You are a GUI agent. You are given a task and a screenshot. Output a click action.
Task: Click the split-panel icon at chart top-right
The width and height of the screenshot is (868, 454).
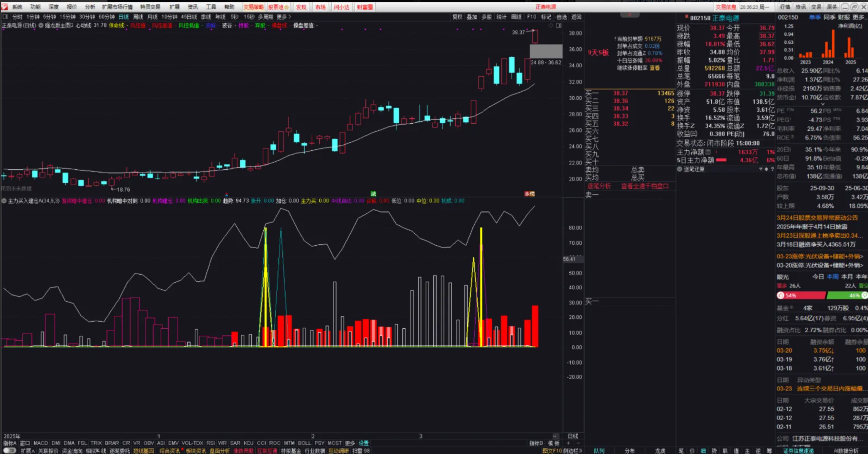558,25
